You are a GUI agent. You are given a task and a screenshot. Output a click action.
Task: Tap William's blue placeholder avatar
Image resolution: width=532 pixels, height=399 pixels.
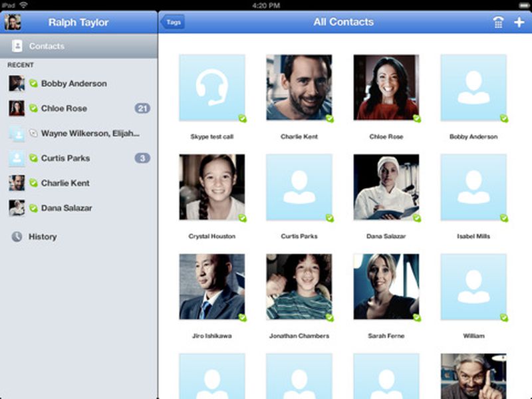(473, 286)
